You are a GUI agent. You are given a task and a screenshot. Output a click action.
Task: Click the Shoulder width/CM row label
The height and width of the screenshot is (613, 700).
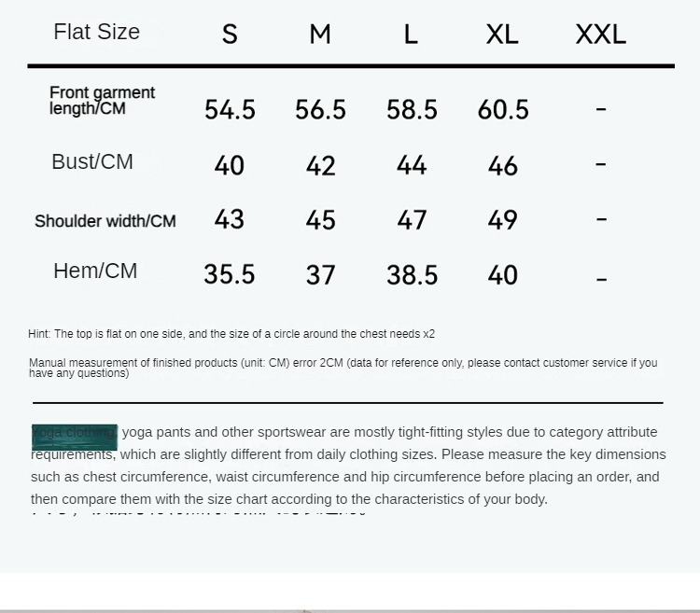[105, 221]
